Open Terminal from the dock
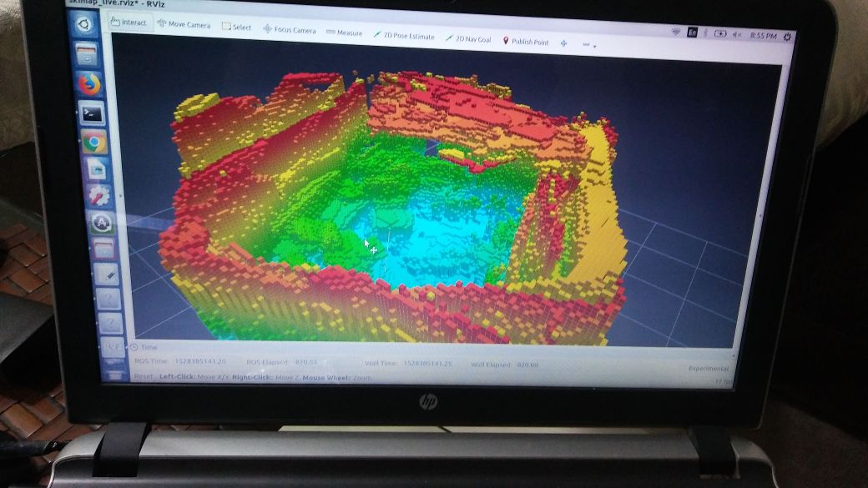 pos(92,114)
